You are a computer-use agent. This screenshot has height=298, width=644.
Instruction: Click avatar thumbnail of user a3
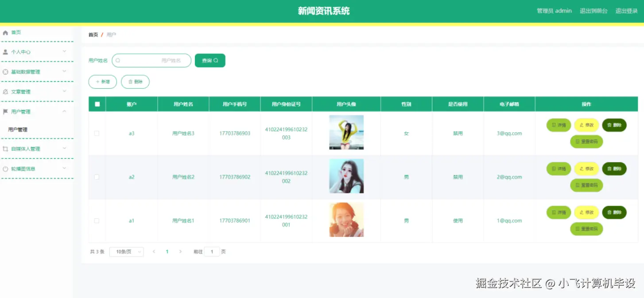pos(346,132)
